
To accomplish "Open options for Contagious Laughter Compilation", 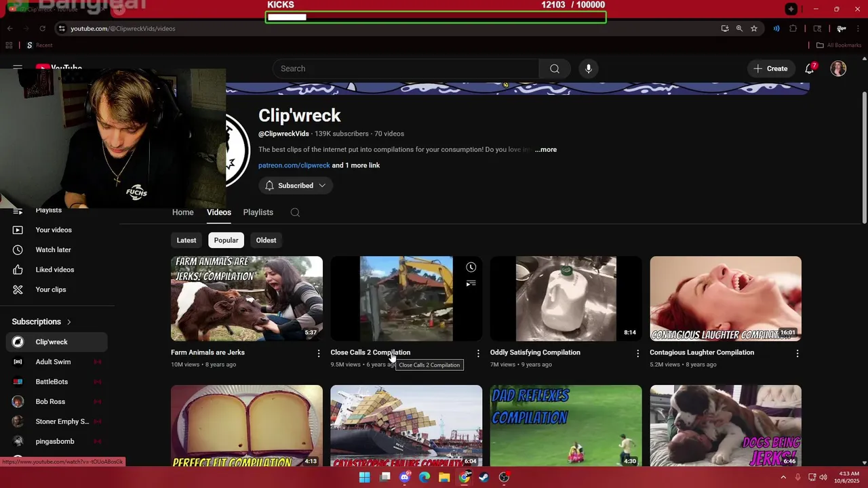I will (x=797, y=353).
